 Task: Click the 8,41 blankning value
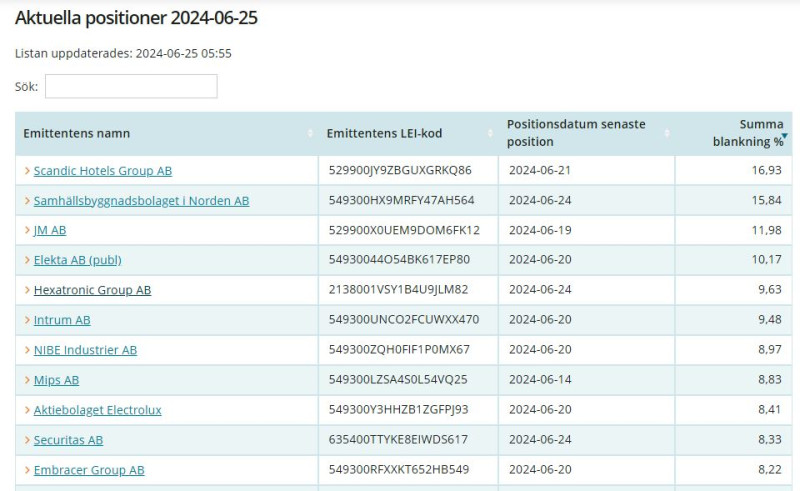(770, 409)
